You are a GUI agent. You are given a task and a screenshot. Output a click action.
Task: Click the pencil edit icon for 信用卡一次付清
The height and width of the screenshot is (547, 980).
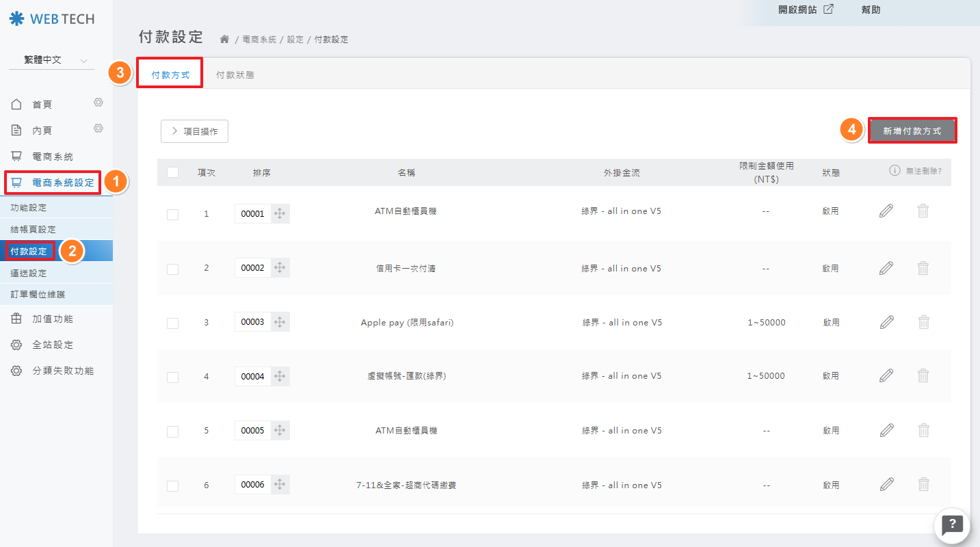[x=886, y=268]
